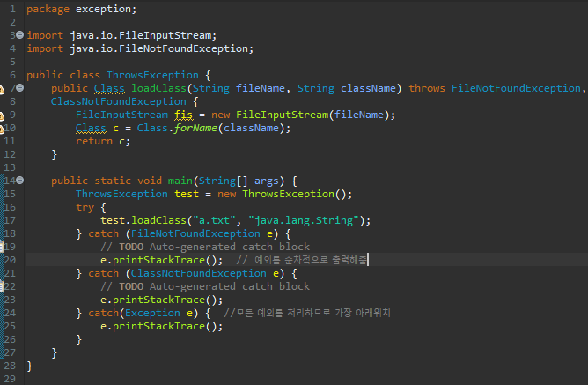Click the warning marker on line 10
The width and height of the screenshot is (588, 385).
1,130
